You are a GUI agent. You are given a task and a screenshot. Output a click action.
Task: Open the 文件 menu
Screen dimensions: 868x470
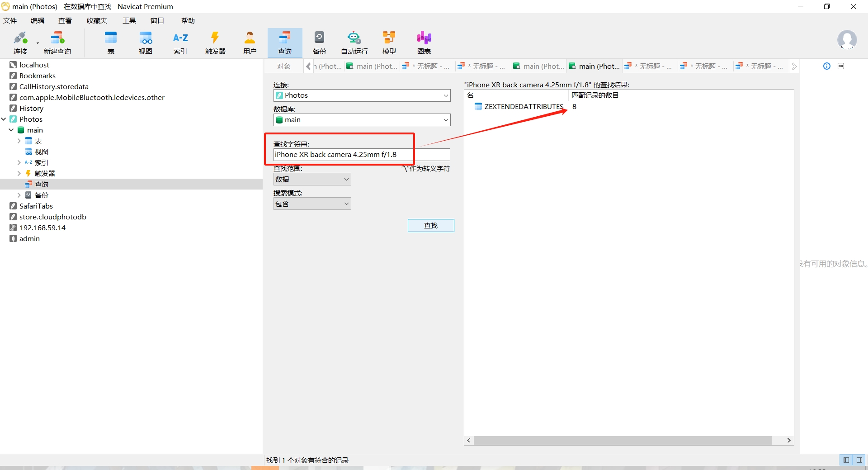point(10,20)
